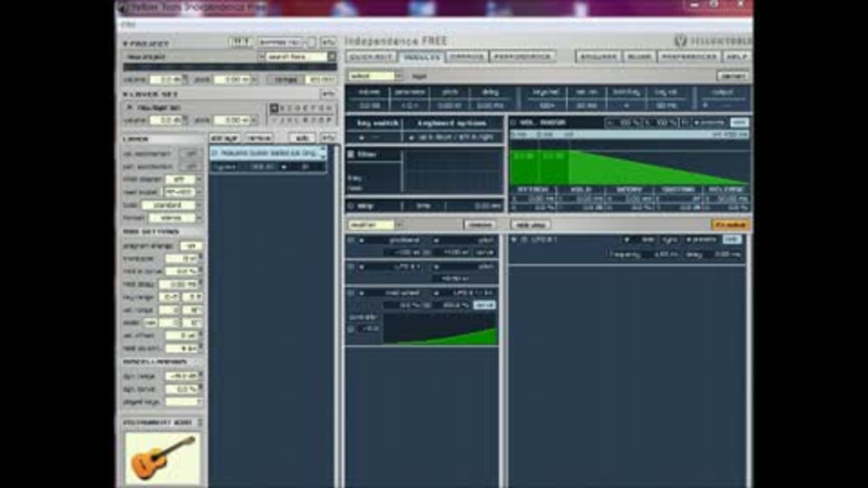Click the layer set pan value field

tap(232, 120)
